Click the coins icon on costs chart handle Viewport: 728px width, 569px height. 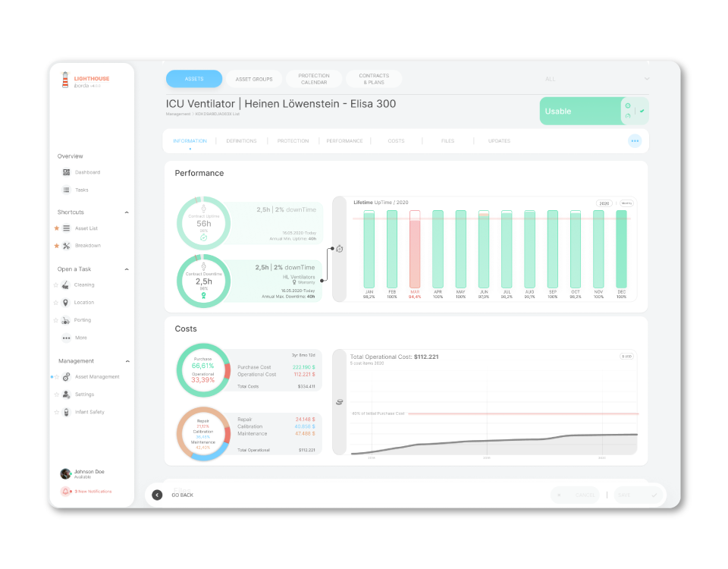point(340,402)
